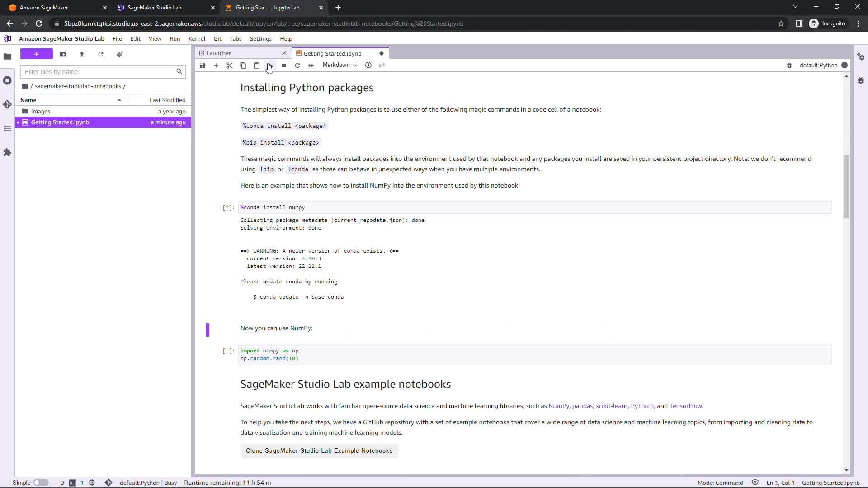Screen dimensions: 868x488
Task: Expand the images folder
Action: pyautogui.click(x=41, y=111)
